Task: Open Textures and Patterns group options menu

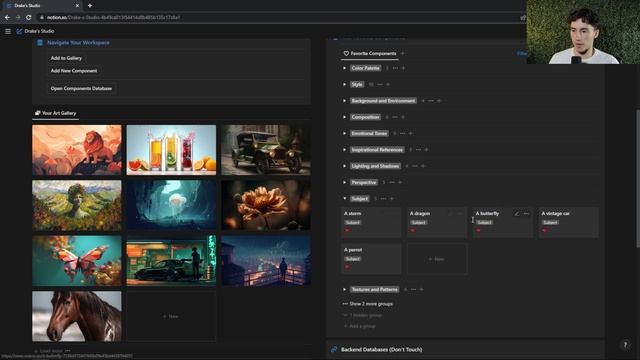Action: [x=413, y=289]
